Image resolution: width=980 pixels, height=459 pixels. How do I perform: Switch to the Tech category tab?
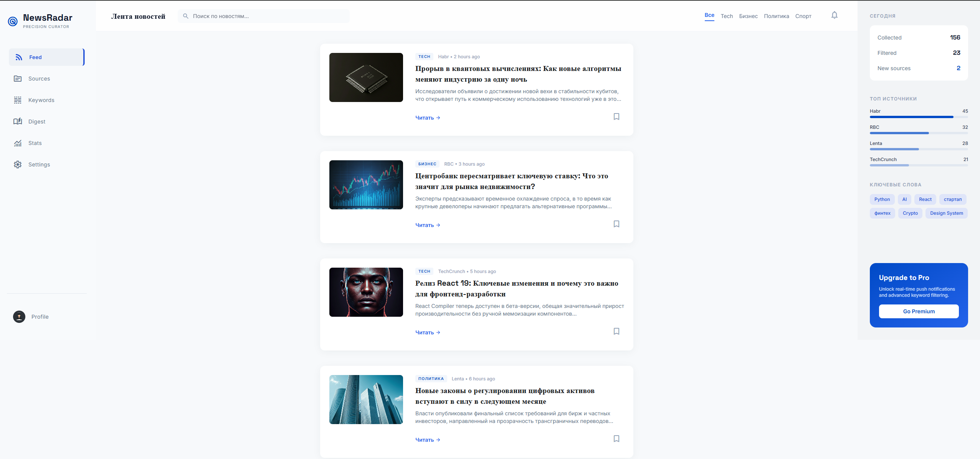[726, 16]
